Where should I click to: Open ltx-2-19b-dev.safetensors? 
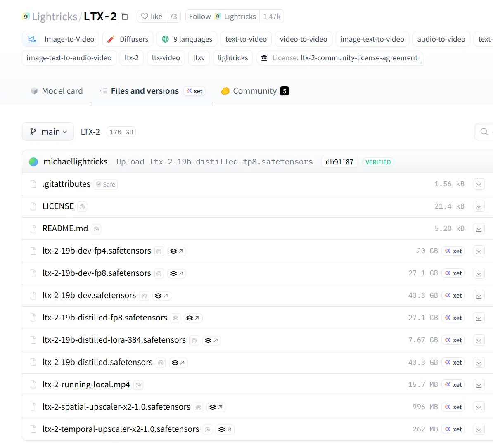click(89, 296)
